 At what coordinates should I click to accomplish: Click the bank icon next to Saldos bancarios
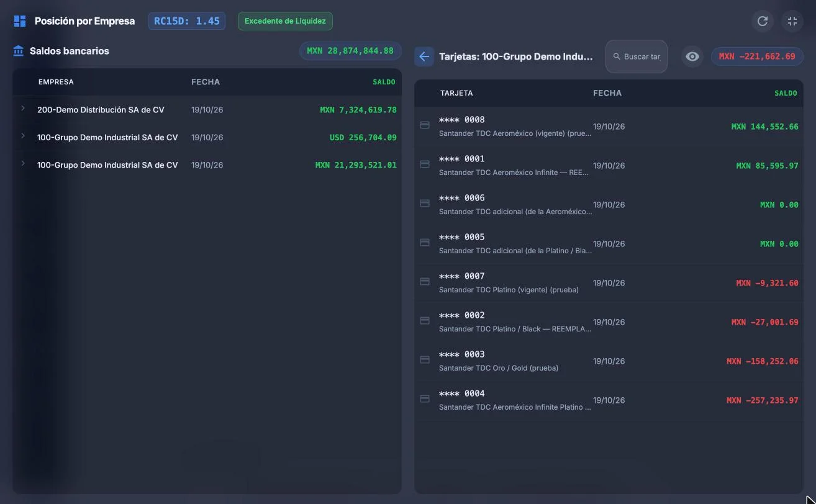pos(18,51)
